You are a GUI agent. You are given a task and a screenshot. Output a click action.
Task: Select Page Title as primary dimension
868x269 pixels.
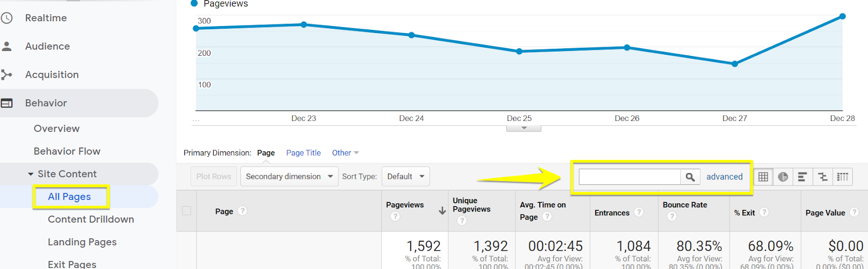coord(303,153)
